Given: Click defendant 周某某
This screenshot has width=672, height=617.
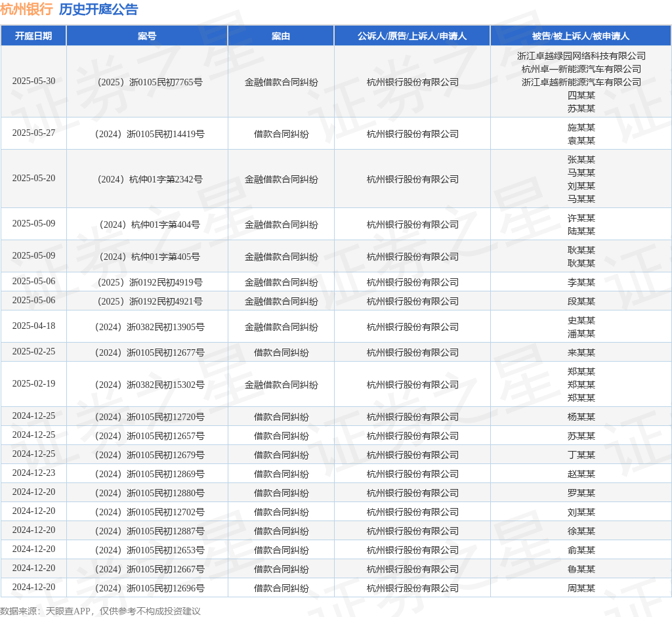Looking at the screenshot, I should pyautogui.click(x=581, y=588).
